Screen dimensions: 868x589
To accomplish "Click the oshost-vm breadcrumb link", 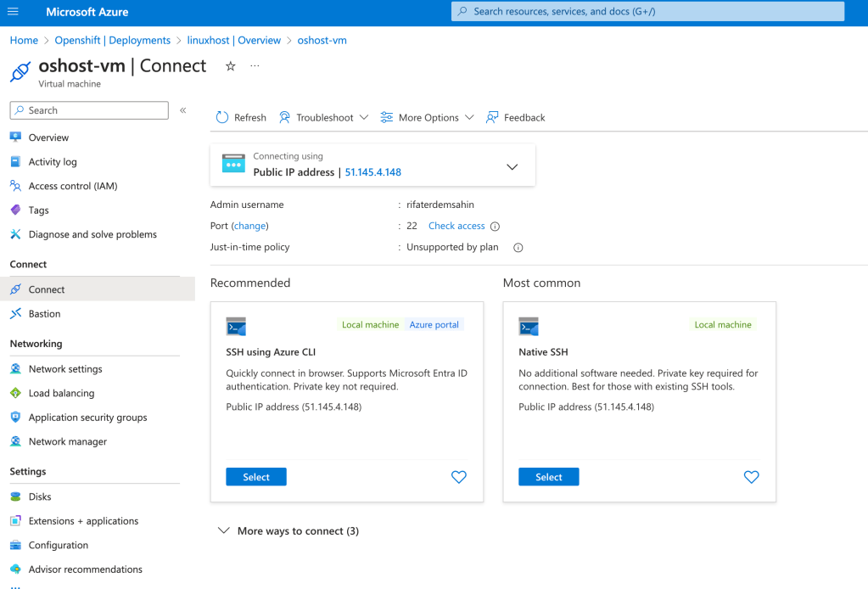I will [322, 41].
